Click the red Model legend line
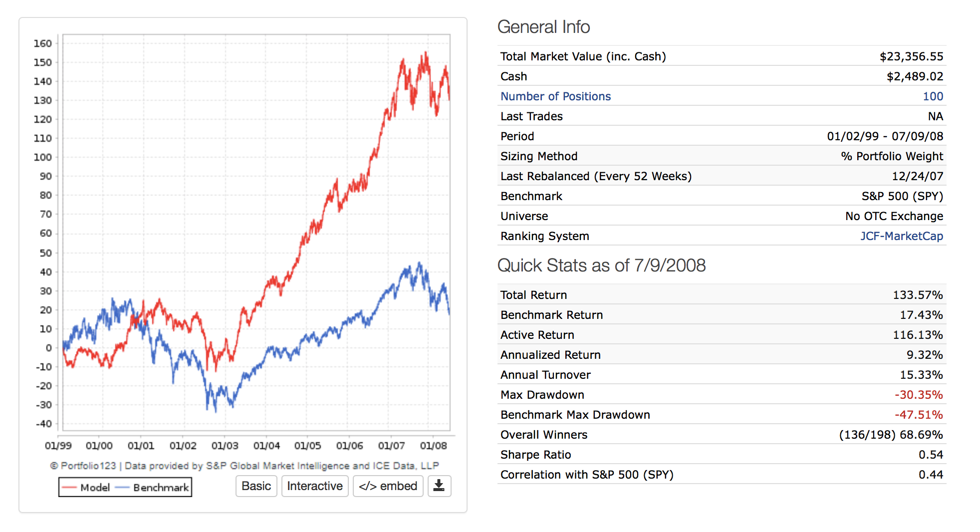This screenshot has height=532, width=980. point(69,488)
